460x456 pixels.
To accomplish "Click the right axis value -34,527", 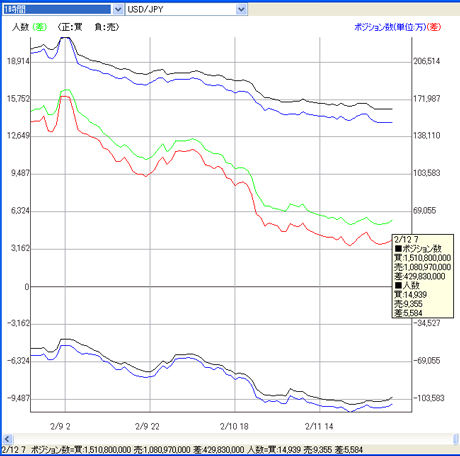I will click(427, 323).
